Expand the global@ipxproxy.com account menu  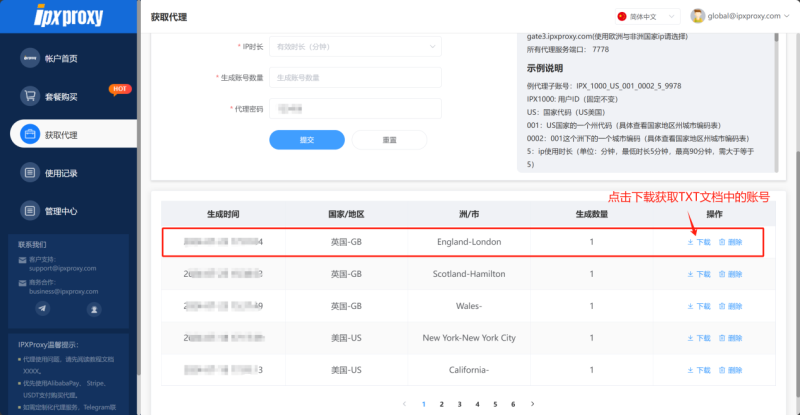740,16
